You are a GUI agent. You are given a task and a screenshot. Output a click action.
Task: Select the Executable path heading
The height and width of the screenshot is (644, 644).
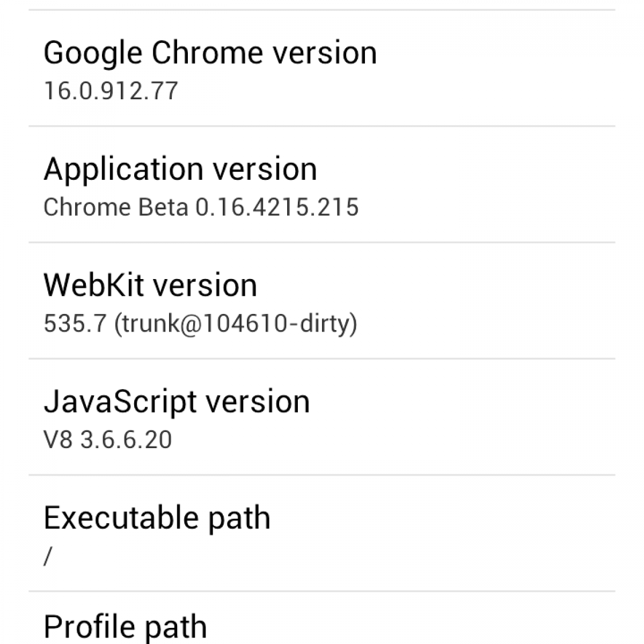point(157,518)
